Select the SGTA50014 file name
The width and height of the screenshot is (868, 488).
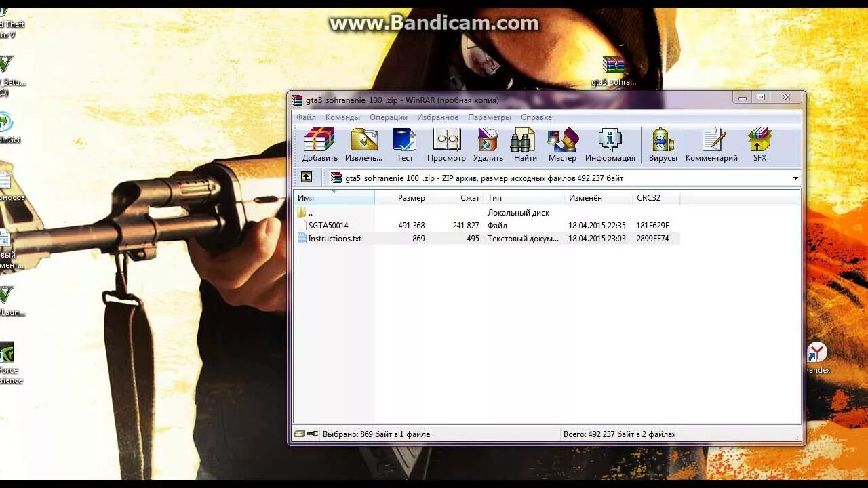tap(328, 226)
